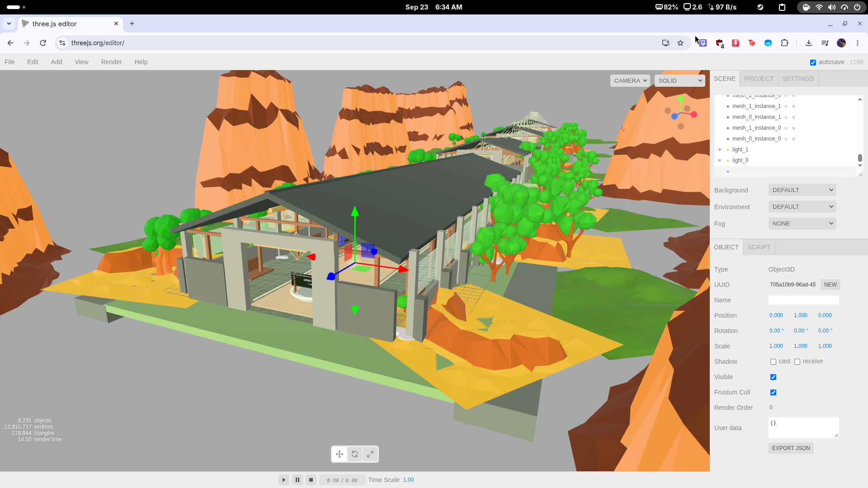Expand the light_0 tree node
The image size is (868, 488).
click(720, 160)
